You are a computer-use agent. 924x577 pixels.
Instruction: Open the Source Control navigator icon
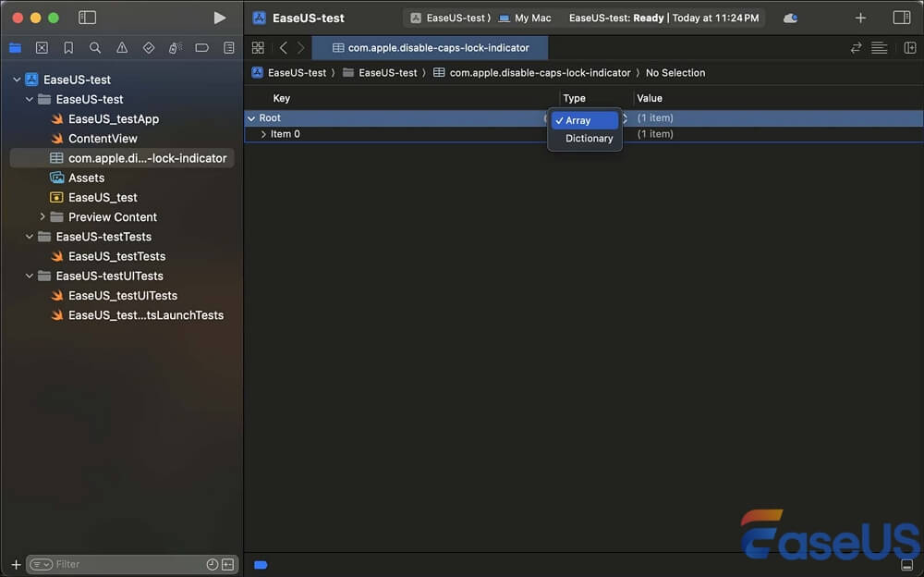click(x=42, y=48)
